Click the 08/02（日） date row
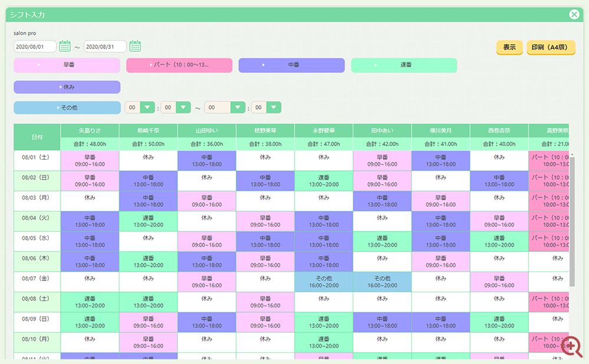The image size is (589, 364). click(x=37, y=181)
